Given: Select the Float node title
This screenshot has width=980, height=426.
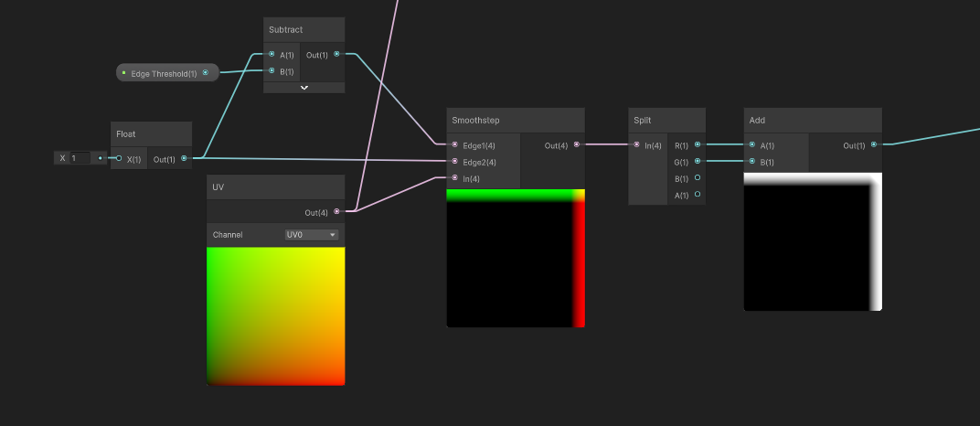Looking at the screenshot, I should click(x=125, y=133).
